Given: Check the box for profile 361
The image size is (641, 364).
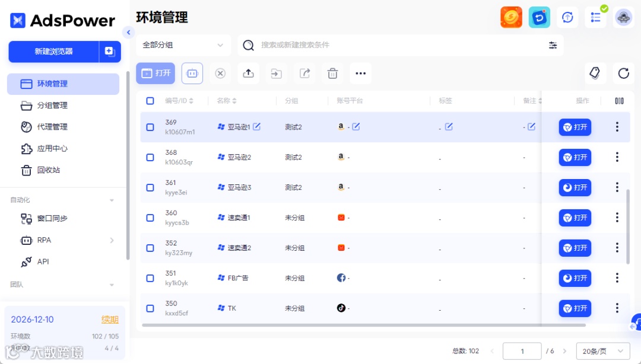Looking at the screenshot, I should pyautogui.click(x=150, y=187).
